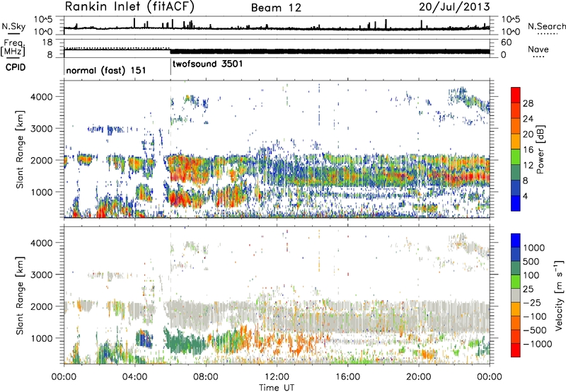Click the '-1000' tick on Velocity scale
566x392 pixels.
click(537, 344)
